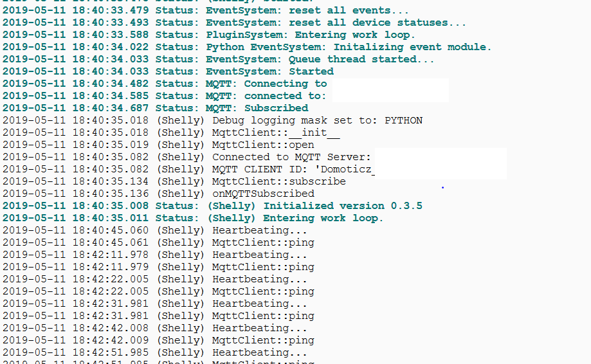Select the 18:42:42.009 "MqttClient::ping" line
591x364 pixels.
[x=158, y=340]
